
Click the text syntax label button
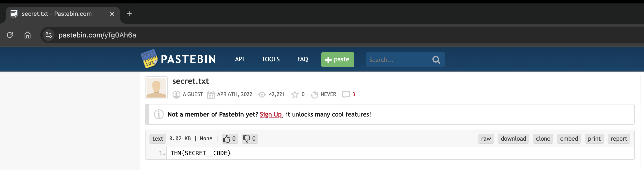point(158,139)
